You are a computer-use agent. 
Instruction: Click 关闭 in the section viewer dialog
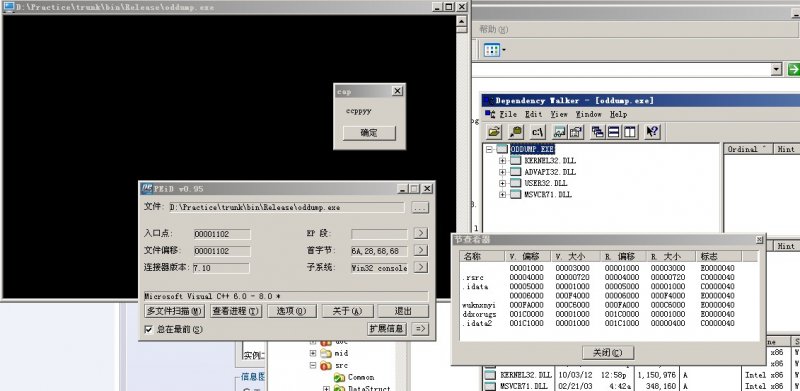tap(608, 352)
